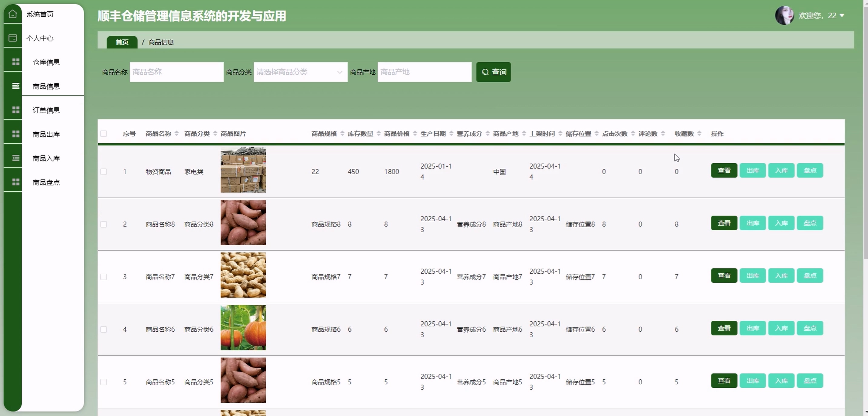The height and width of the screenshot is (416, 868).
Task: Click the list icon beside 商品信息
Action: 15,86
